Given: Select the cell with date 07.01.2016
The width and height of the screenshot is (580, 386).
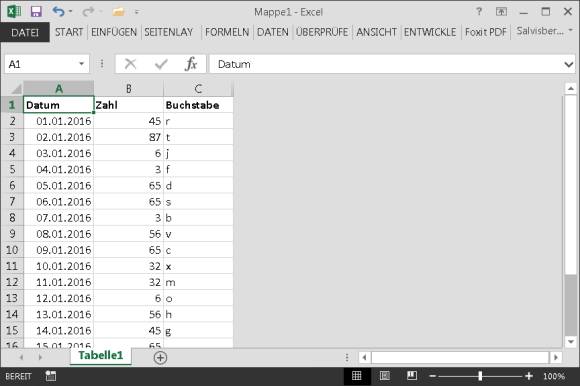Looking at the screenshot, I should (x=58, y=218).
